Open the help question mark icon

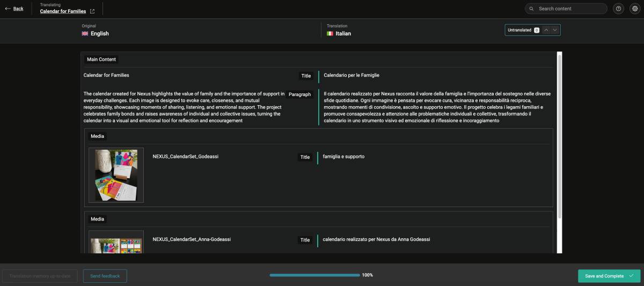click(619, 9)
